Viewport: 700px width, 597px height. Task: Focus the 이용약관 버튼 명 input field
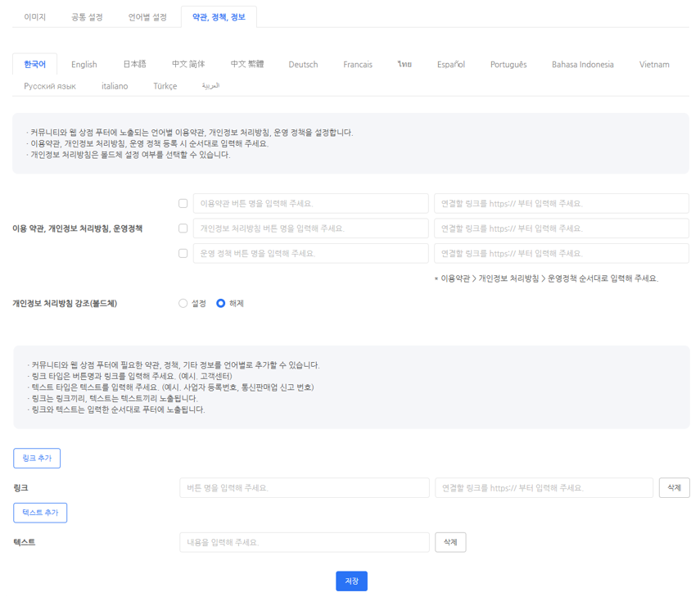pos(310,204)
